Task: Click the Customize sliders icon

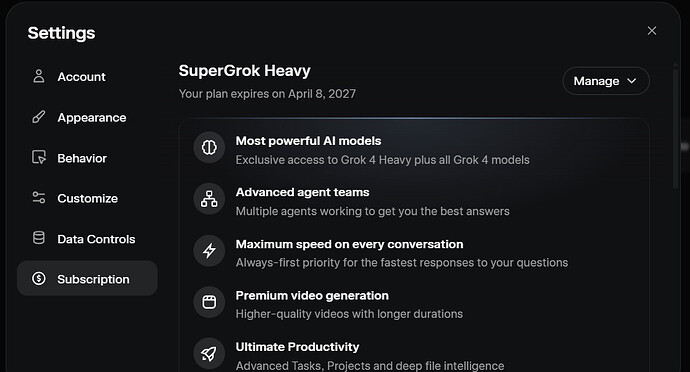Action: (39, 198)
